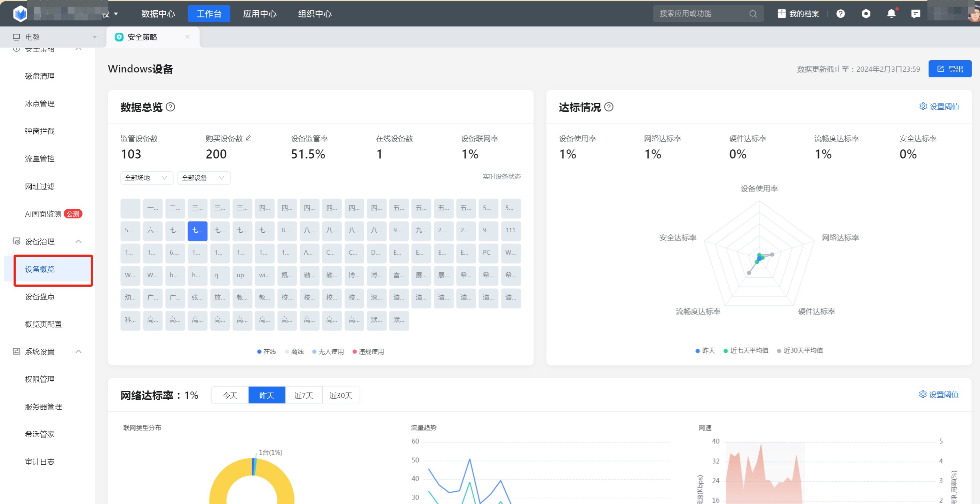
Task: Click the hexagon settings icon in top bar
Action: pos(866,14)
